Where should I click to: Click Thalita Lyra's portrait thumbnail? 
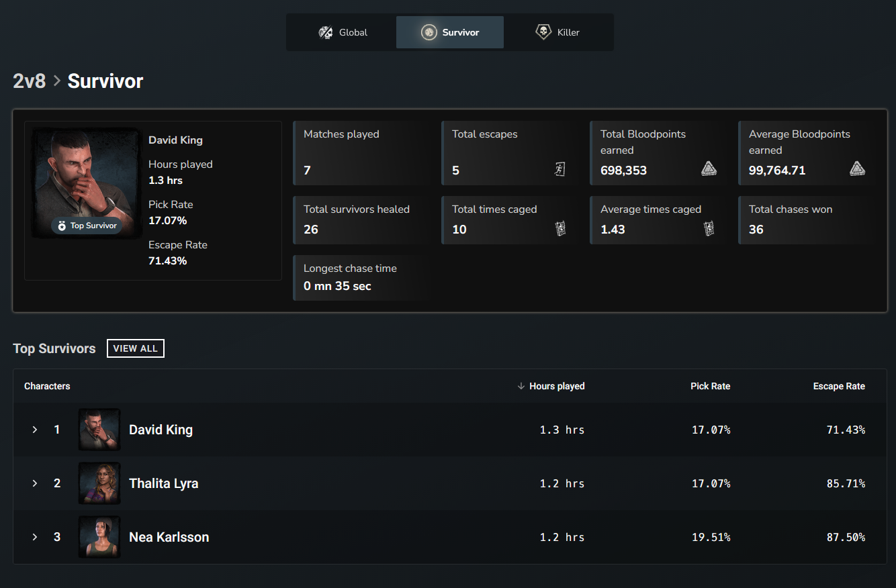point(99,483)
